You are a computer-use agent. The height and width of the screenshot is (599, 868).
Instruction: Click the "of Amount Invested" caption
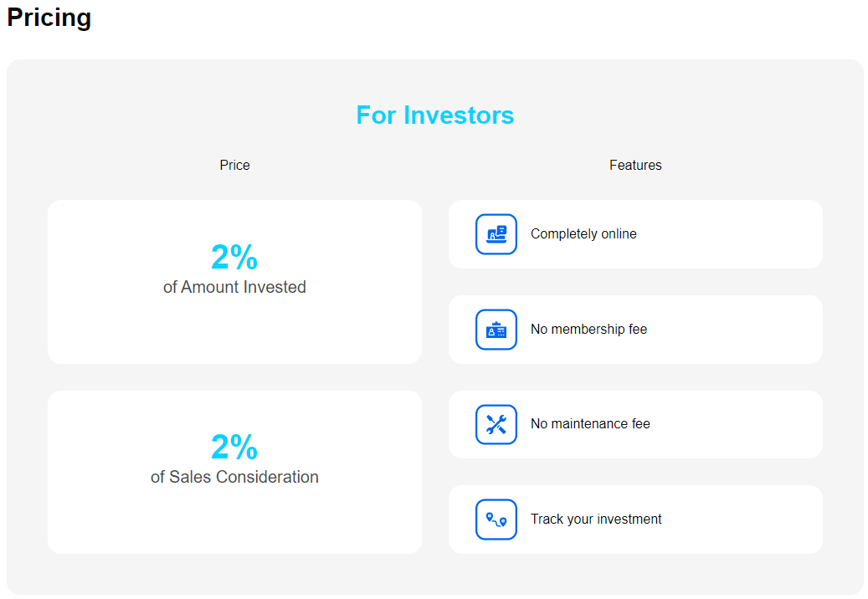point(234,287)
